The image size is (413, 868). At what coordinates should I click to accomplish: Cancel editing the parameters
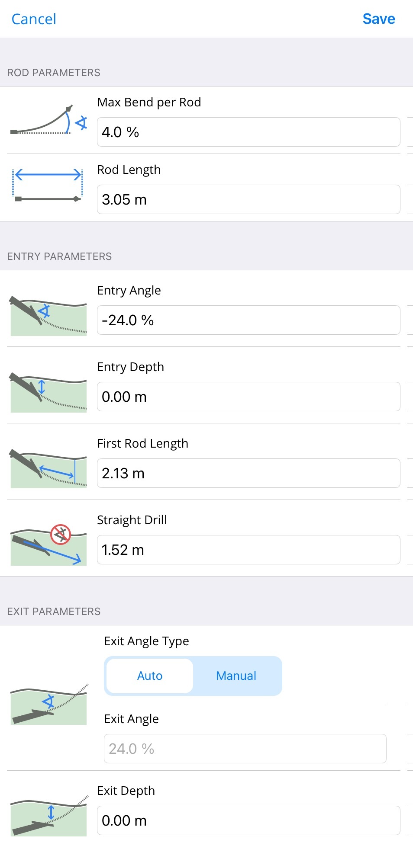click(x=34, y=19)
